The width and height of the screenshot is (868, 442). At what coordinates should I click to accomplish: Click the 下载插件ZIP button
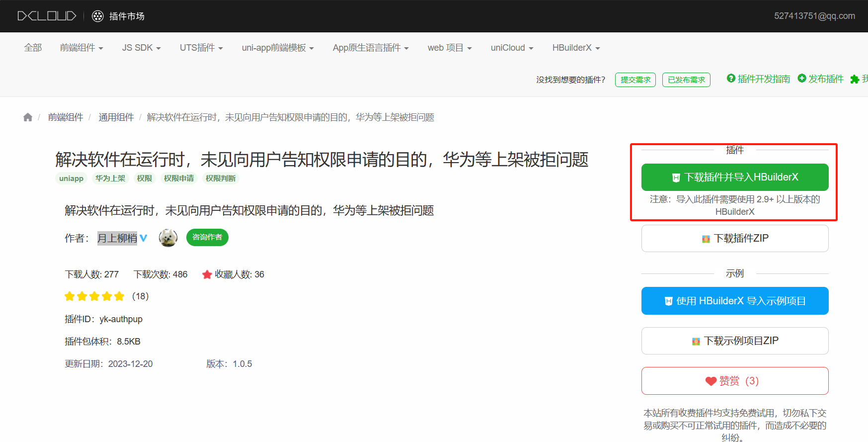[x=735, y=239]
